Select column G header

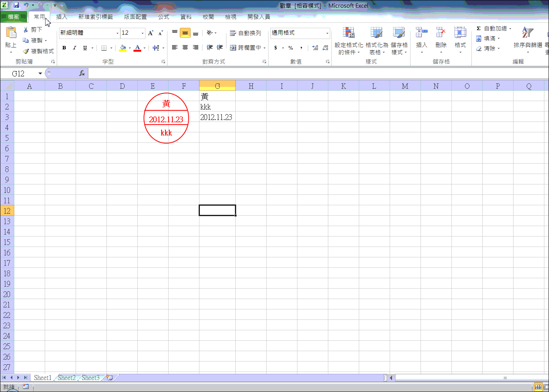pos(217,86)
